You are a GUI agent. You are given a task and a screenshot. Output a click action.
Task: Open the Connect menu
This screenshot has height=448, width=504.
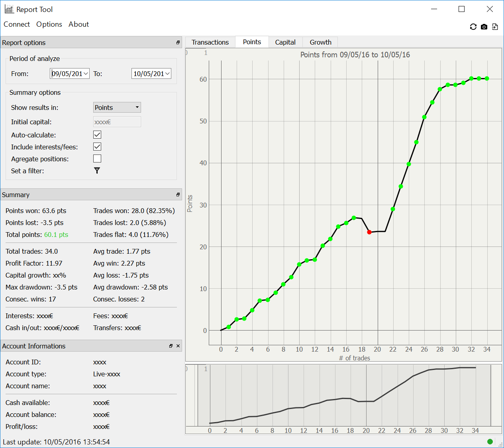coord(17,24)
